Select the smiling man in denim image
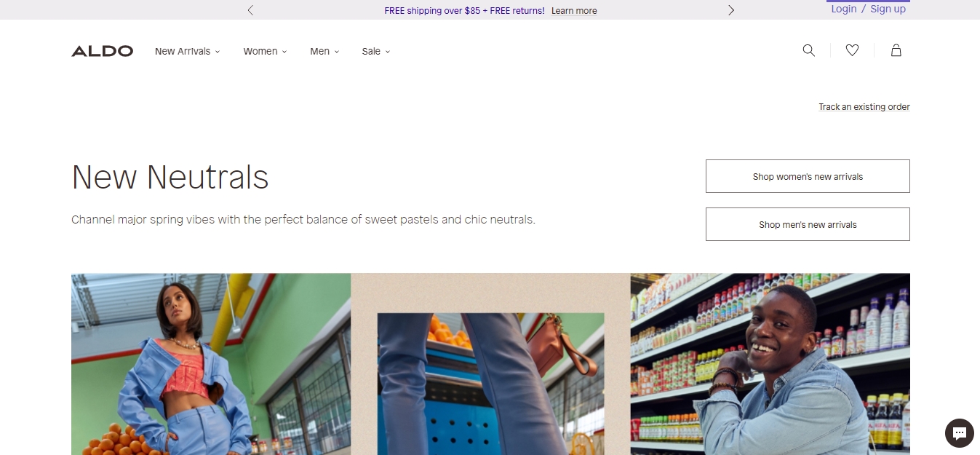The image size is (980, 455). coord(770,364)
